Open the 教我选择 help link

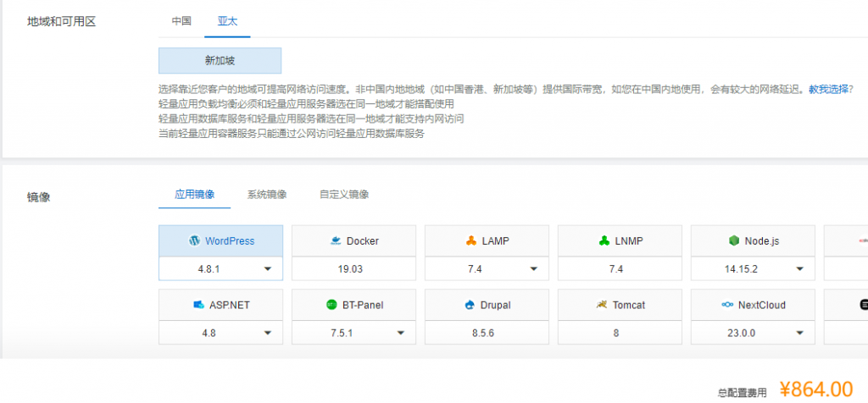pyautogui.click(x=829, y=89)
